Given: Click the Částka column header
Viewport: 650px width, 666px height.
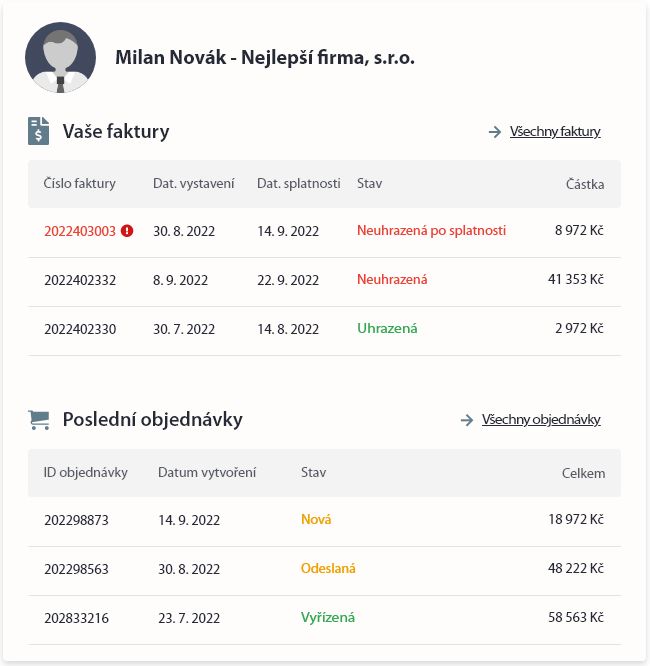Looking at the screenshot, I should point(585,185).
